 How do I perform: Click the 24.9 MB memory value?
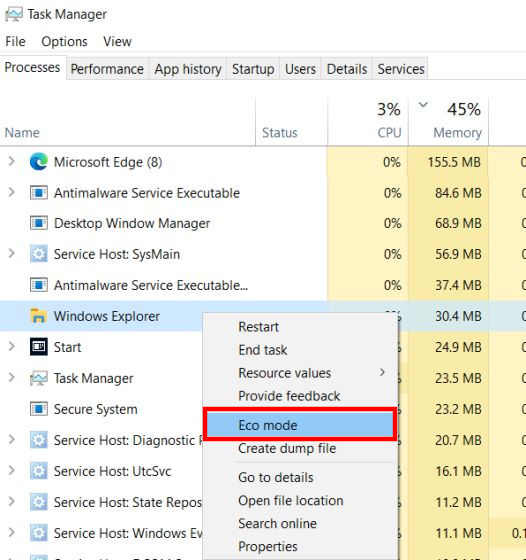(x=458, y=347)
